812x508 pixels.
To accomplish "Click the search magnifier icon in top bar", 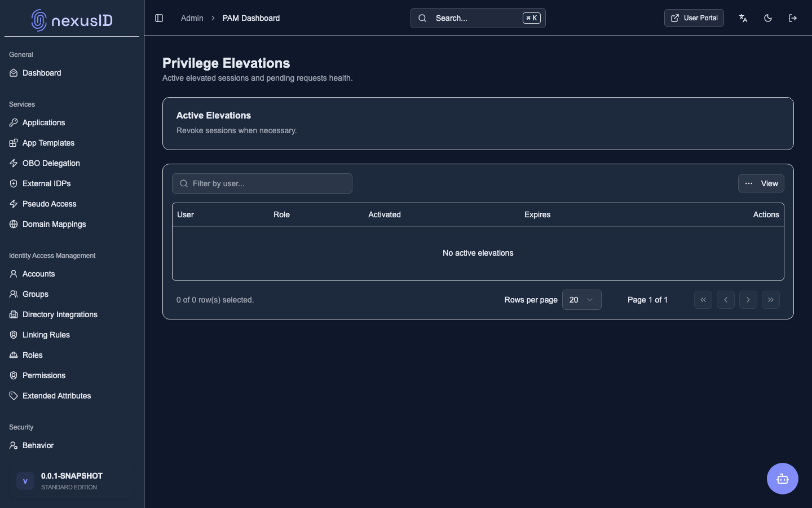I will click(422, 18).
